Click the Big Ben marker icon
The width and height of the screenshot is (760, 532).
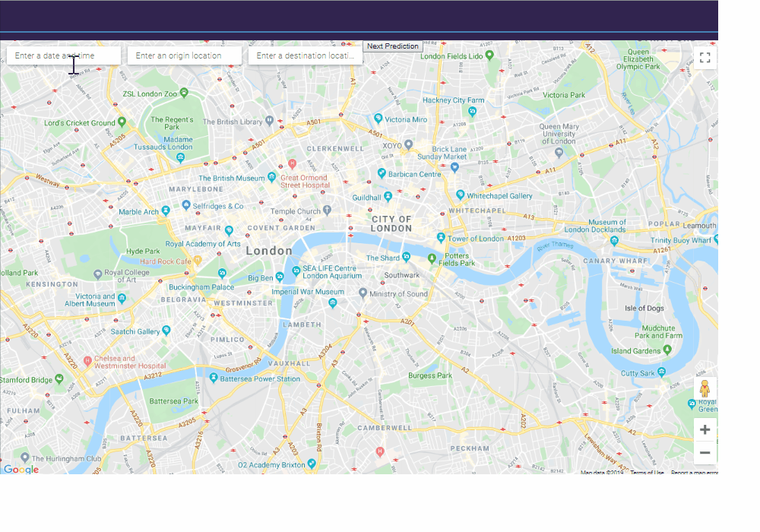[x=280, y=276]
